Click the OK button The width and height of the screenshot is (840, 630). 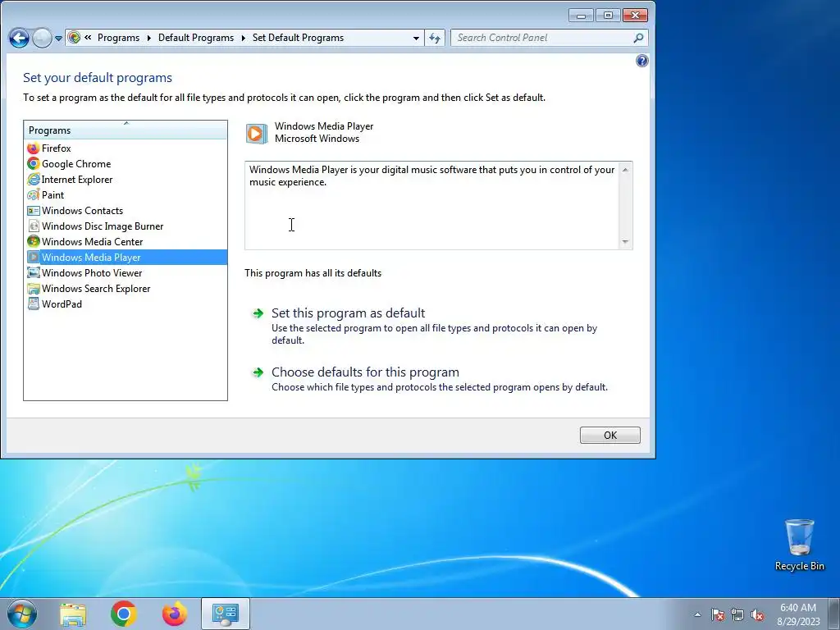[609, 435]
